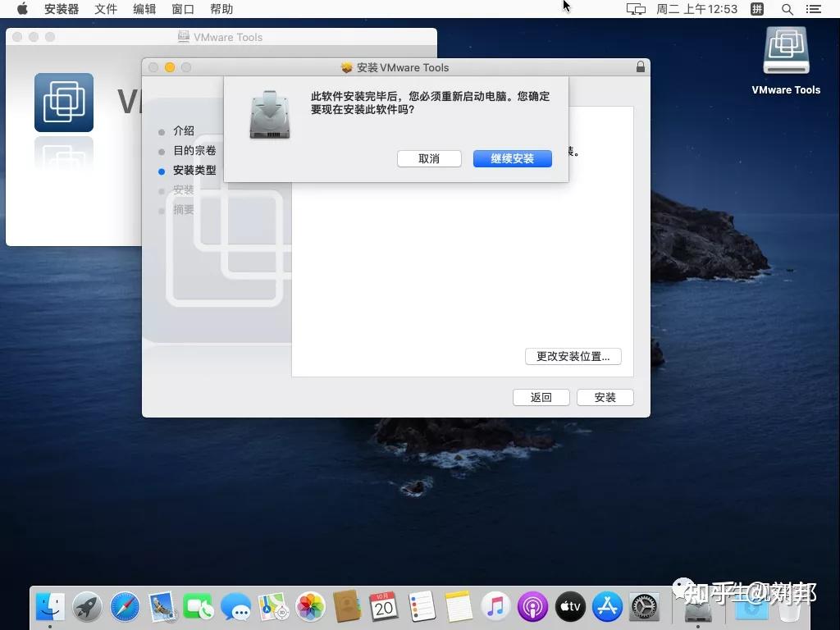Open Contacts from the Dock
This screenshot has width=840, height=630.
click(x=347, y=606)
